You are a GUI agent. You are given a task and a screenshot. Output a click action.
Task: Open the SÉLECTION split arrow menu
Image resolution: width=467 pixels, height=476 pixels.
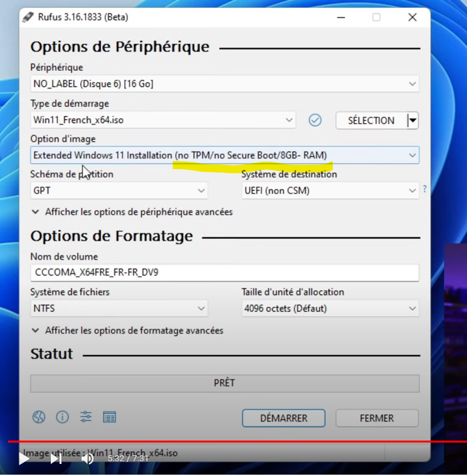[413, 120]
